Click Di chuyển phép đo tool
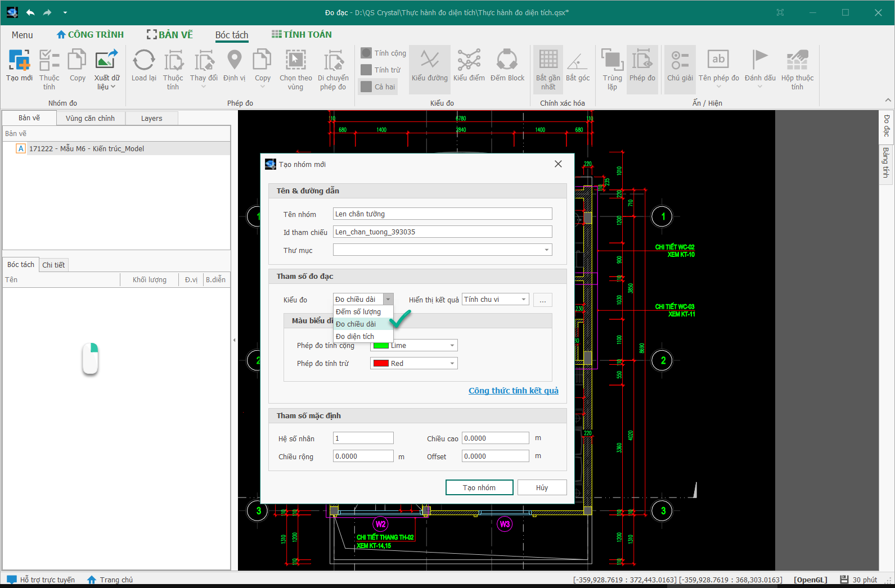The height and width of the screenshot is (588, 895). [x=333, y=69]
